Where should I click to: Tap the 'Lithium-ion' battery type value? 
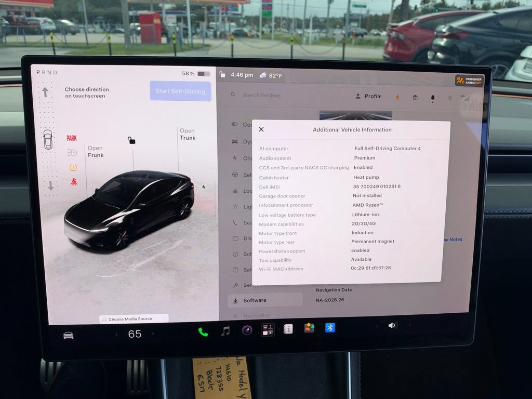tap(365, 215)
